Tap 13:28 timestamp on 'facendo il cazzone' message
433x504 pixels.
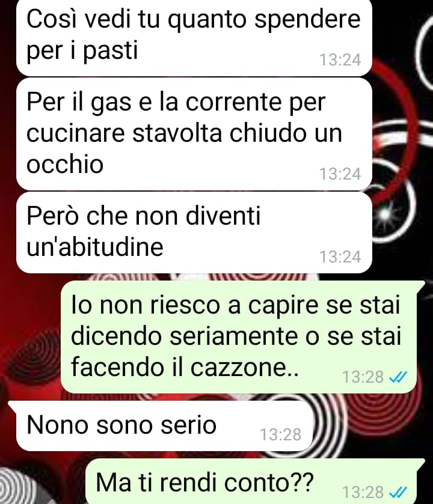point(363,377)
